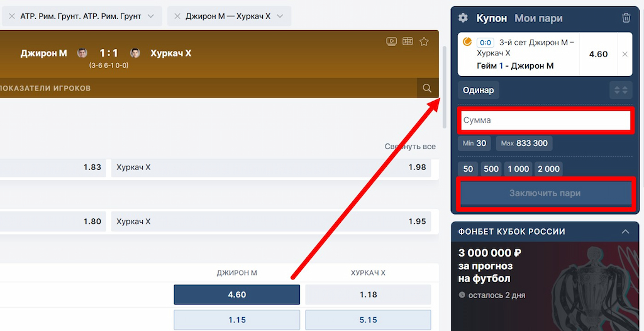Close Джирон М — Хуркач Х filter tag
This screenshot has height=331, width=644.
tap(177, 16)
